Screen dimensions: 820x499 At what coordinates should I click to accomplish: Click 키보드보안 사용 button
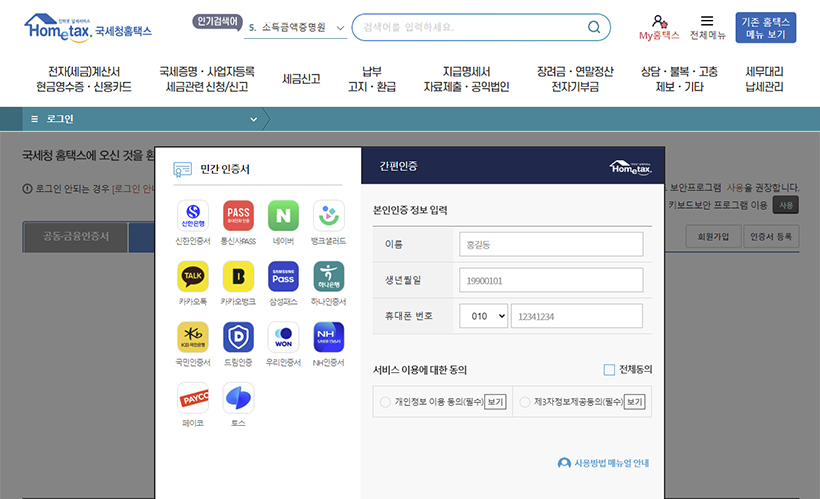pos(786,205)
